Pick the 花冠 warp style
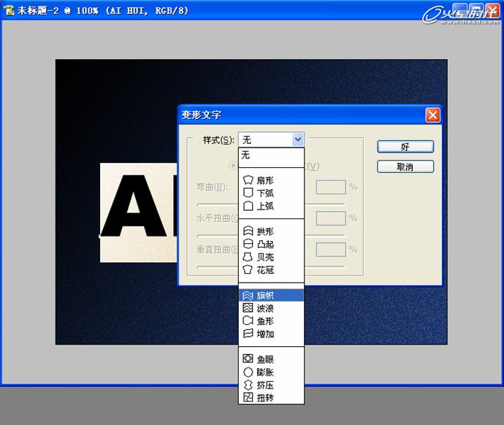Image resolution: width=504 pixels, height=425 pixels. (x=264, y=270)
